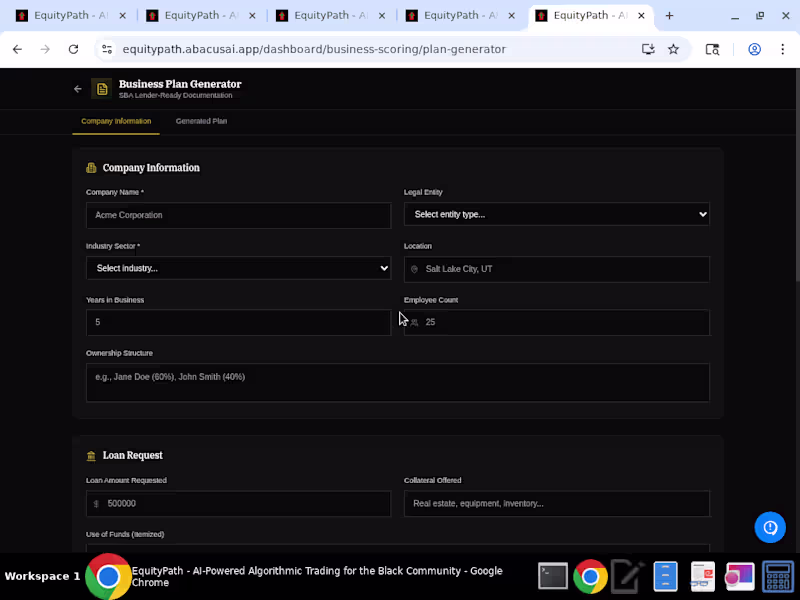The image size is (800, 600).
Task: Open the calculator taskbar icon
Action: 778,577
